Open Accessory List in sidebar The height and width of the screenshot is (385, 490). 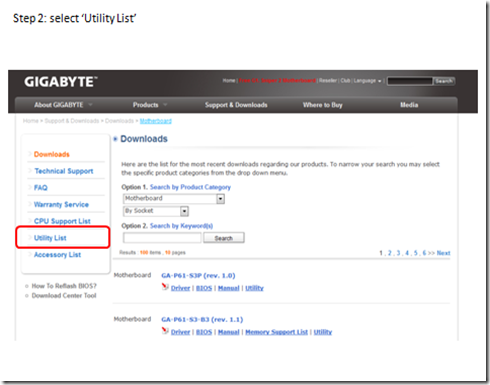tap(57, 255)
